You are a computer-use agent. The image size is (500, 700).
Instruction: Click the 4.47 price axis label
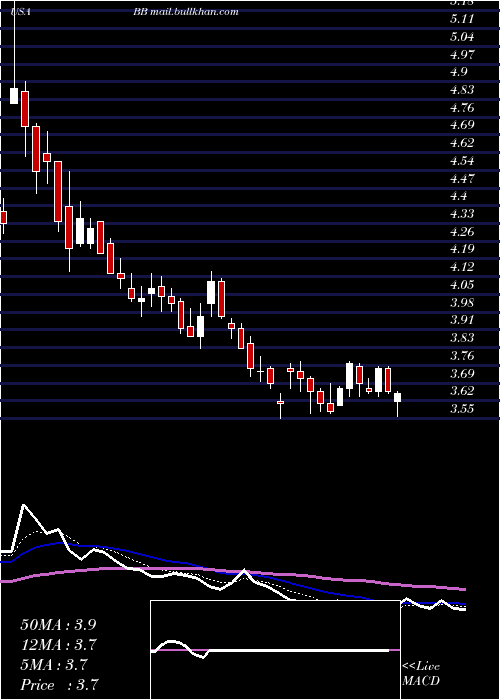(462, 178)
